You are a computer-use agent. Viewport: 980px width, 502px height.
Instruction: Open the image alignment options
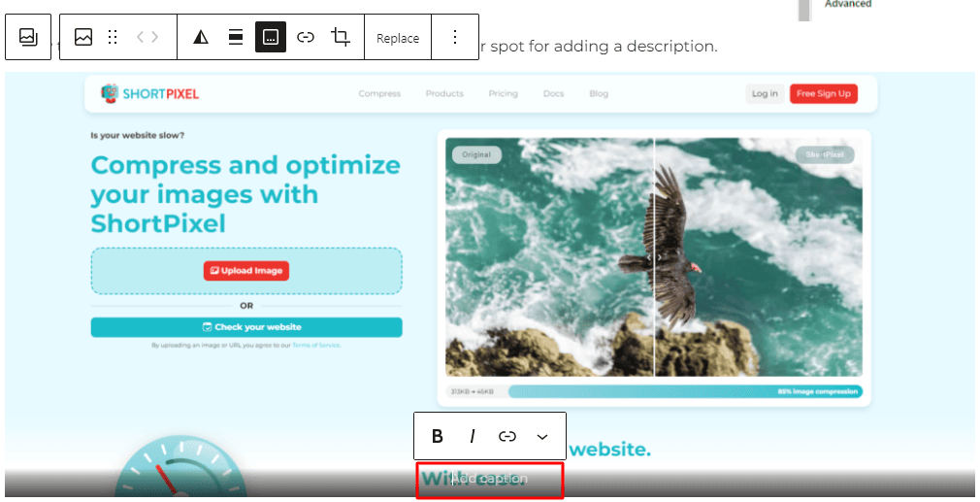coord(236,38)
